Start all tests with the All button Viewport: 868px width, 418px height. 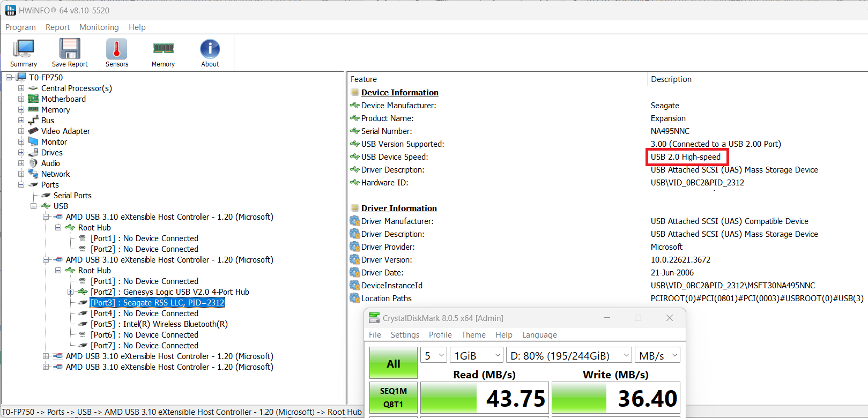pos(394,363)
